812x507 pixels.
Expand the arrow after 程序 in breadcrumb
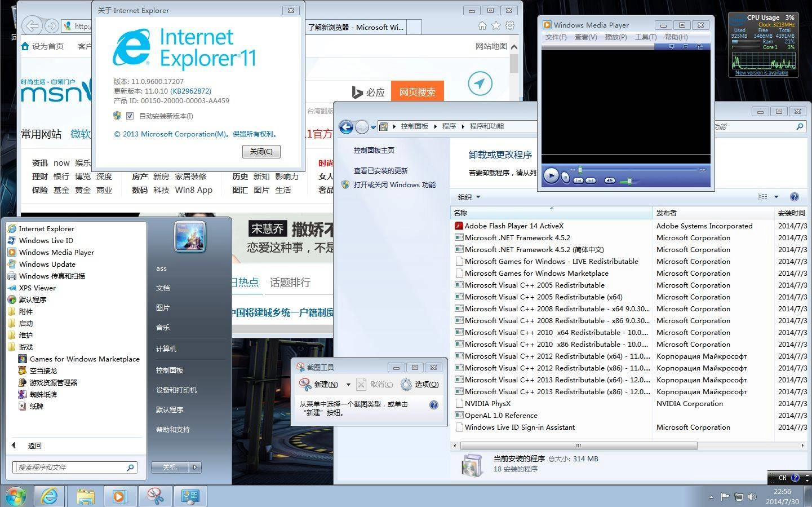pos(463,126)
